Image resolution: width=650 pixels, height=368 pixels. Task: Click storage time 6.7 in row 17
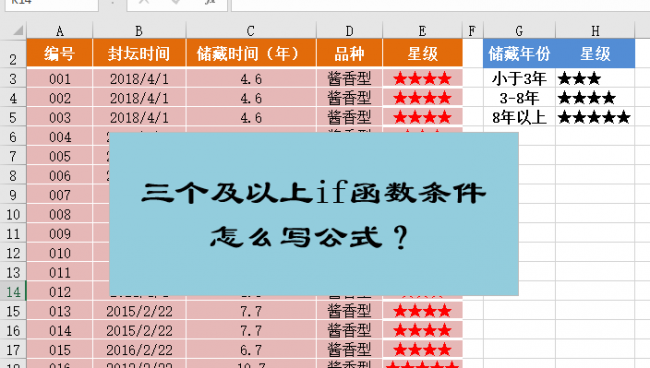pos(251,350)
